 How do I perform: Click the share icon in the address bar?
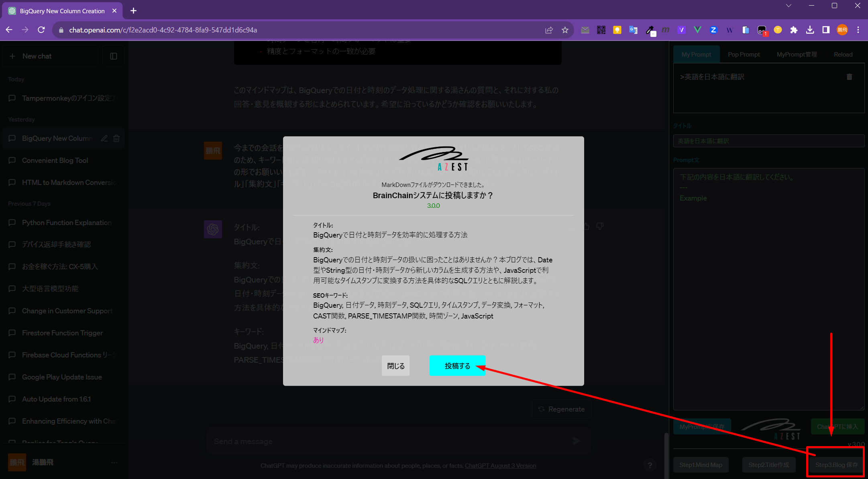549,30
